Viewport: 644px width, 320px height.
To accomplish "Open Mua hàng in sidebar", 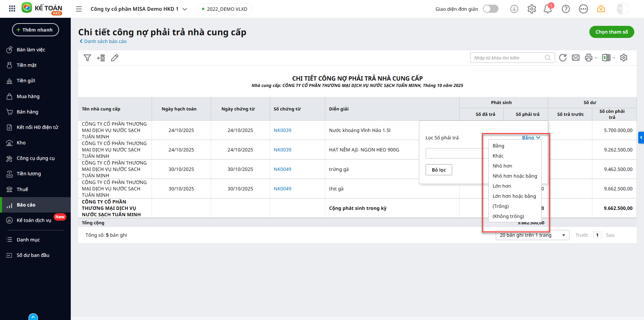I will click(x=28, y=96).
